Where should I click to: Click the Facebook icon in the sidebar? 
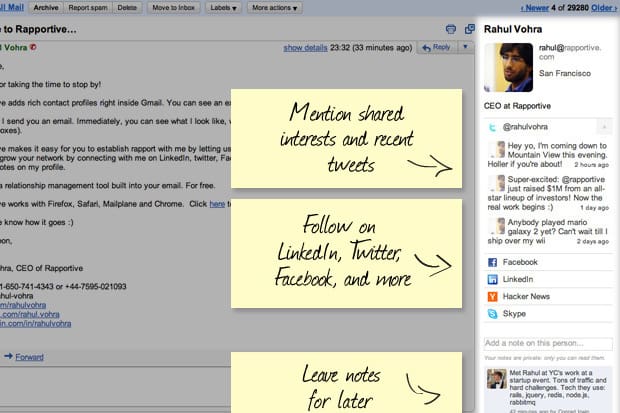point(492,262)
